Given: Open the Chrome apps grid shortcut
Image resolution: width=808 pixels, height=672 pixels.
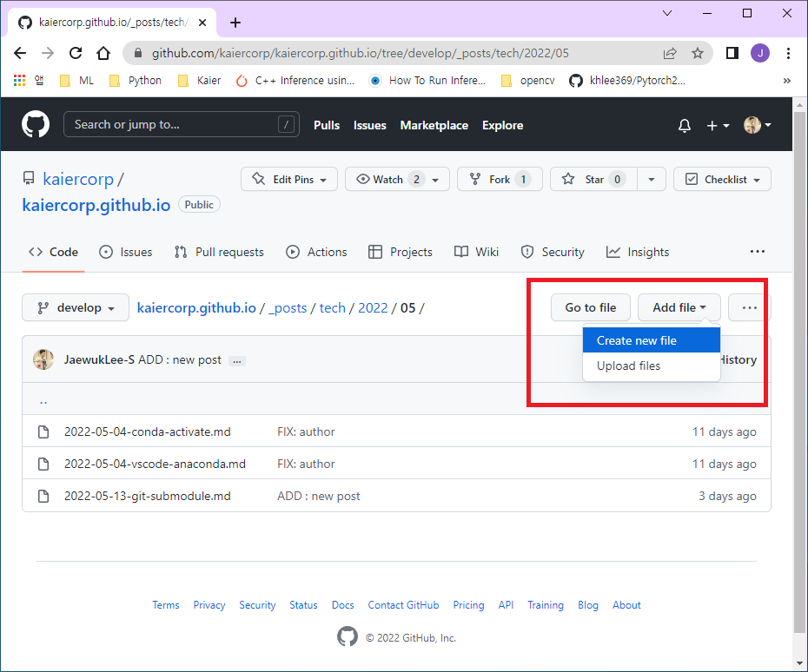Looking at the screenshot, I should [x=19, y=80].
